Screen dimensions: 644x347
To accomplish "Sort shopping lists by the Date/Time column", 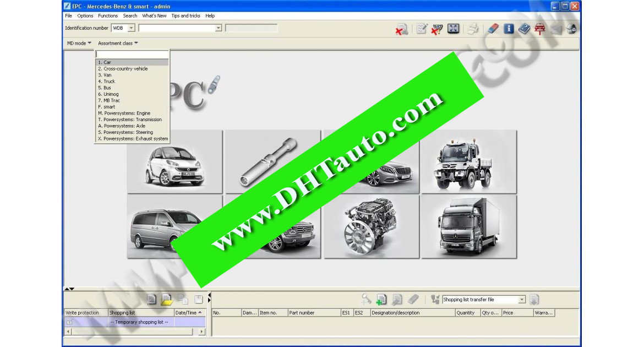I will point(187,312).
